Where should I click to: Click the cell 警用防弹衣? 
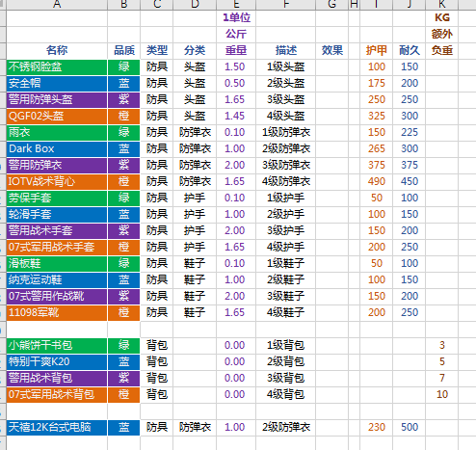point(57,166)
